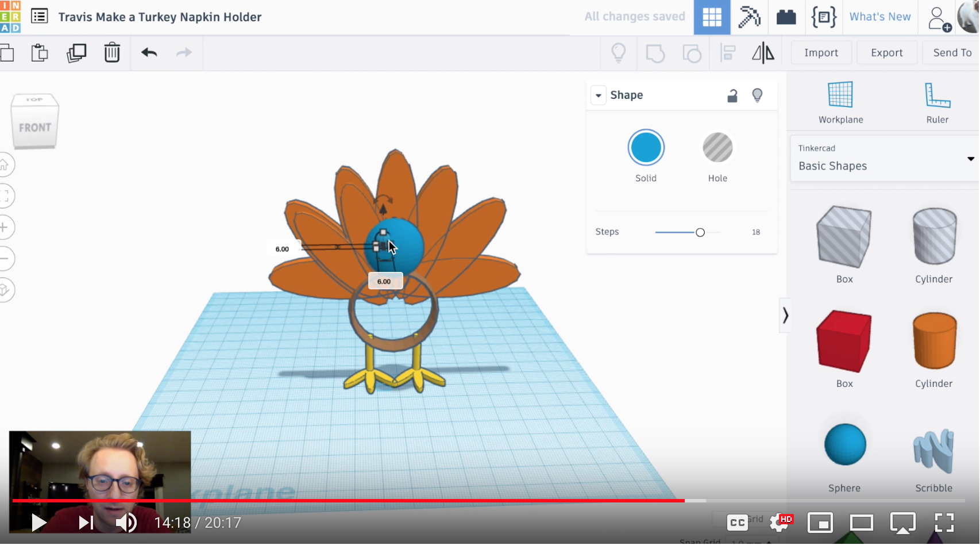Click the Delete trash icon
This screenshot has width=980, height=545.
pos(111,52)
